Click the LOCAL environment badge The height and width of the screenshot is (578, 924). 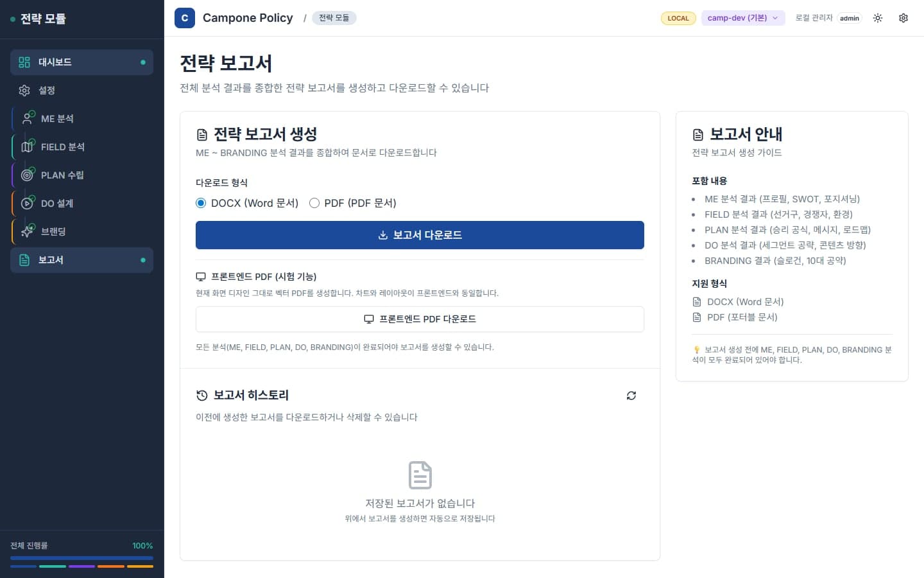click(678, 18)
